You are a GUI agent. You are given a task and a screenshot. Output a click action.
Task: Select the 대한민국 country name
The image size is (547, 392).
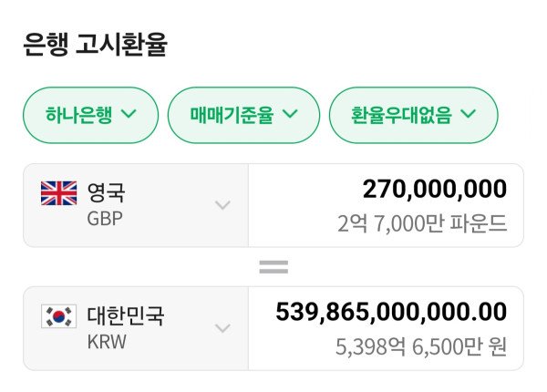tap(126, 315)
